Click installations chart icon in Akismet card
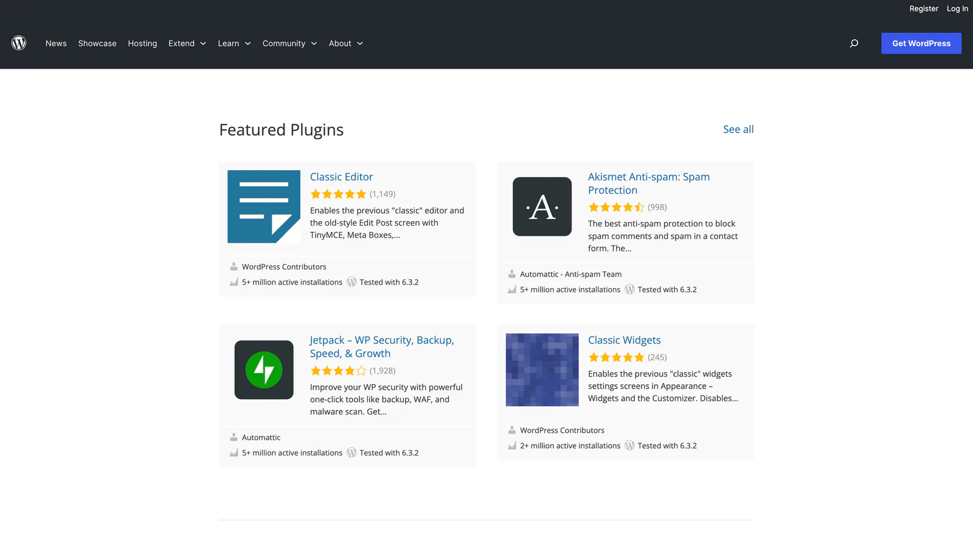This screenshot has width=973, height=560. [x=512, y=289]
